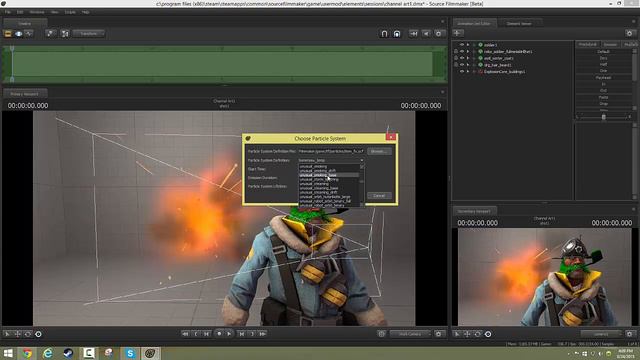Click the soldier1 model icon
640x360 pixels.
480,45
